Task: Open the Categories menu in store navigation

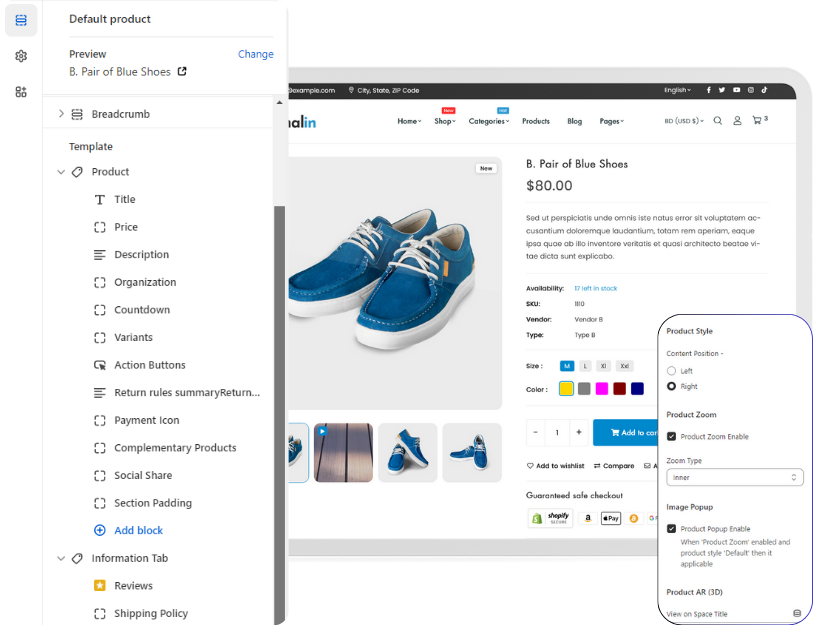Action: click(x=489, y=121)
